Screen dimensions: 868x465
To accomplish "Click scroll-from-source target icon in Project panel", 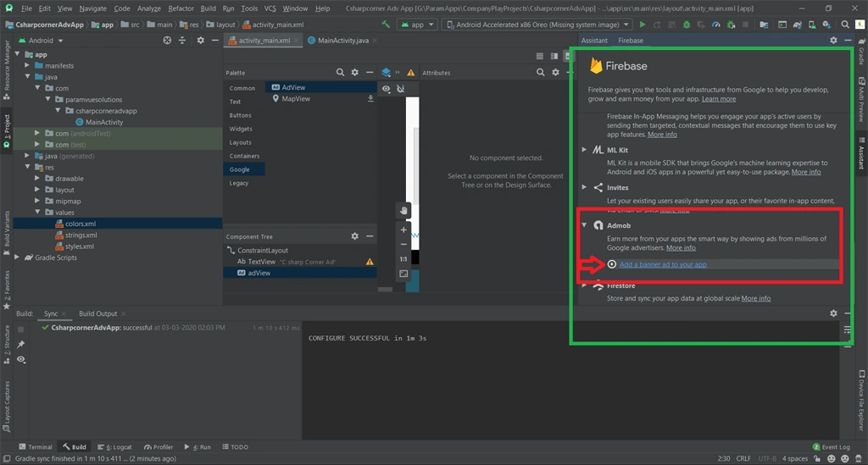I will [167, 41].
